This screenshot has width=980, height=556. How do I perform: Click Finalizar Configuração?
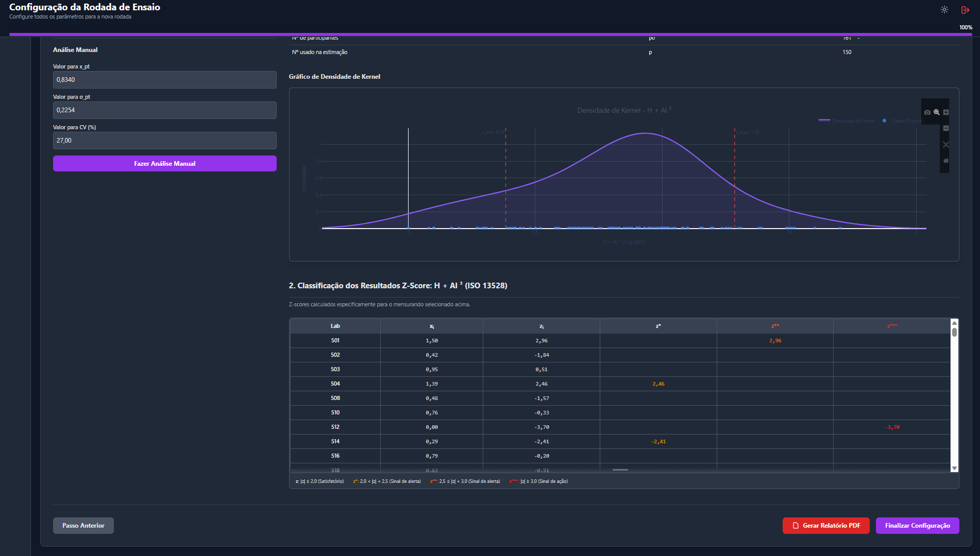pos(918,526)
